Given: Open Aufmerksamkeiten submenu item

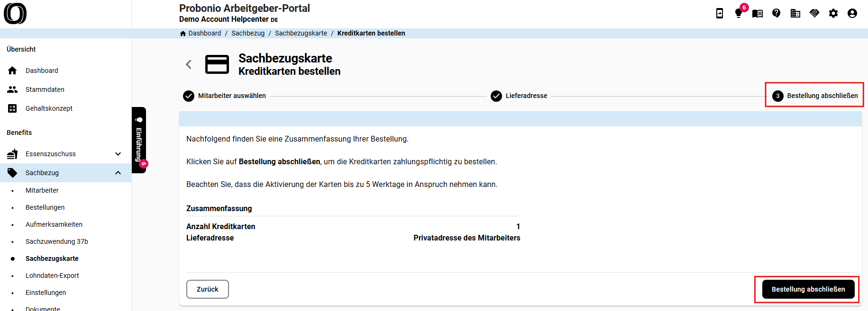Looking at the screenshot, I should point(54,224).
